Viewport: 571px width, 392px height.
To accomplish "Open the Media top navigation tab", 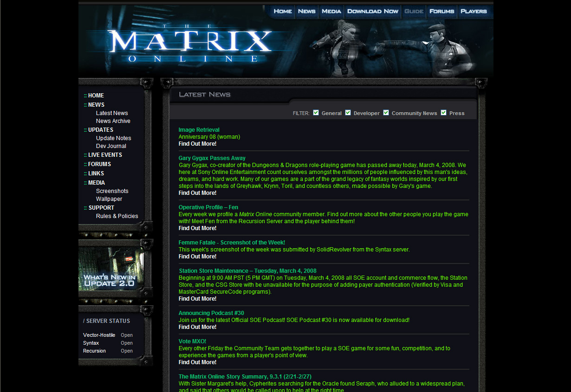I will tap(331, 12).
